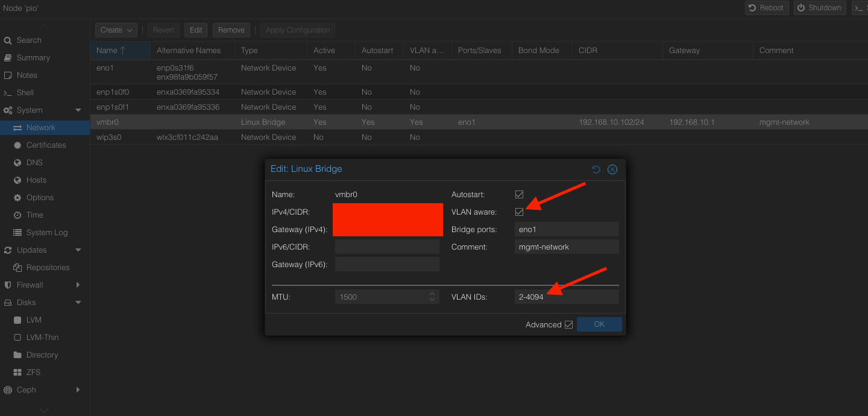
Task: Open the Certificates page in sidebar
Action: (x=46, y=145)
